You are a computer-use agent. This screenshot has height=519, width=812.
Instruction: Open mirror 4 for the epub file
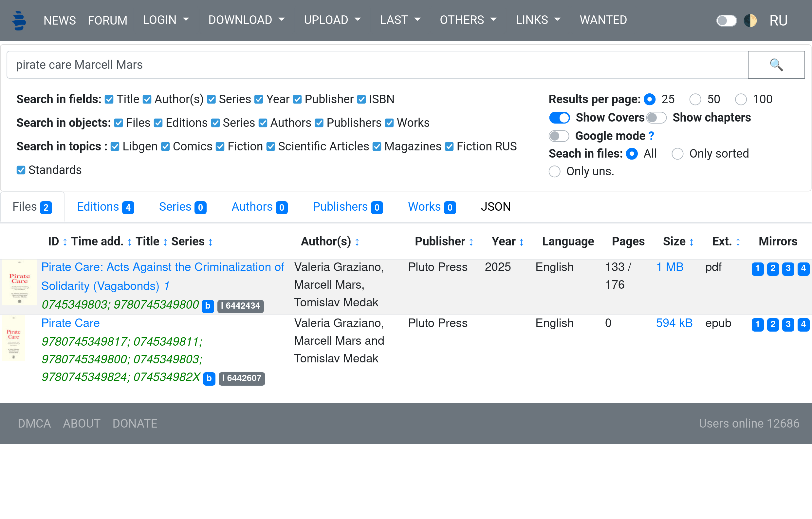point(803,325)
